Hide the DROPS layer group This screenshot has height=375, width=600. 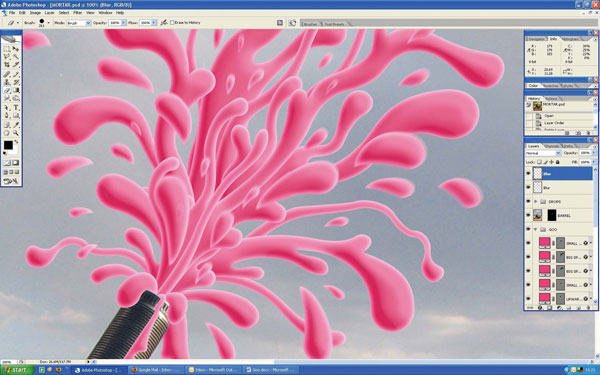(528, 201)
